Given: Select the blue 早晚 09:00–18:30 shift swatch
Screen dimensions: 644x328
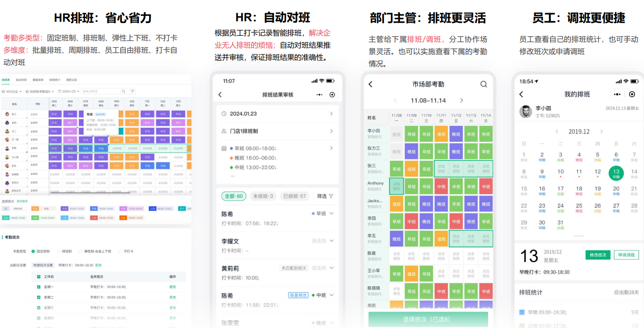Looking at the screenshot, I should (x=102, y=209).
